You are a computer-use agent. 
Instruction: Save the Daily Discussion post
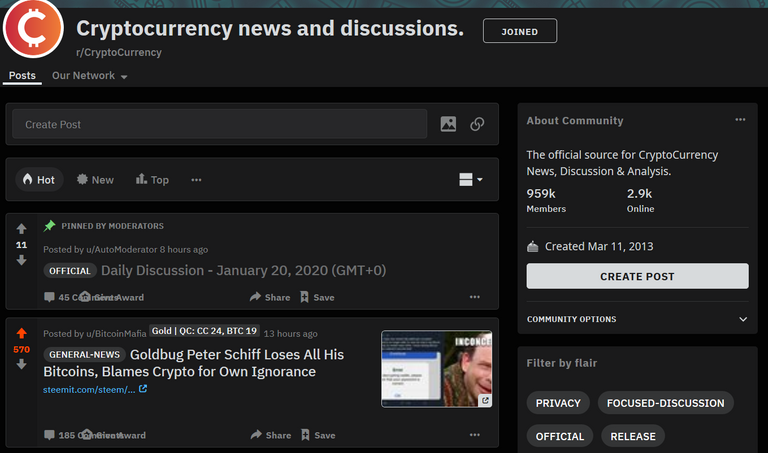(x=317, y=297)
